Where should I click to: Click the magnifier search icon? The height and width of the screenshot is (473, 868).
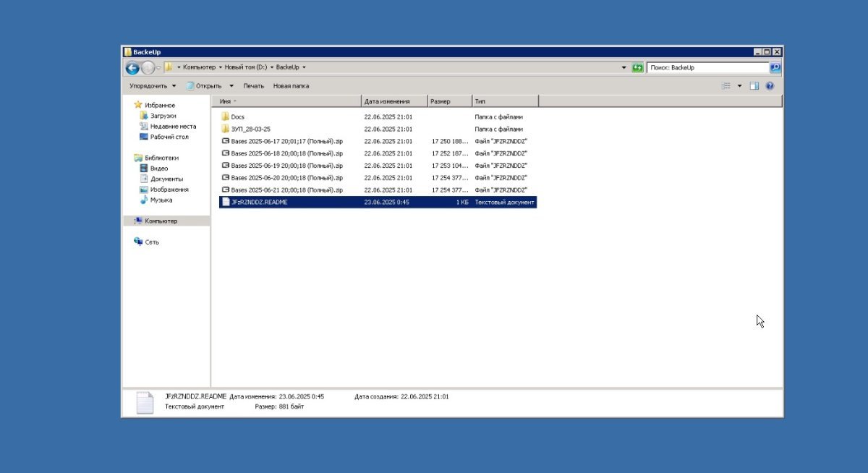(775, 67)
